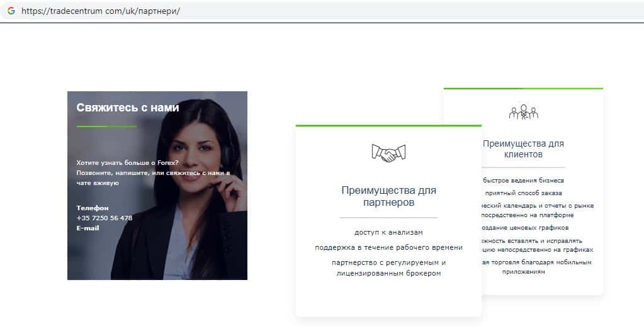The image size is (644, 331).
Task: Click the 'Телефон' label
Action: pos(93,208)
